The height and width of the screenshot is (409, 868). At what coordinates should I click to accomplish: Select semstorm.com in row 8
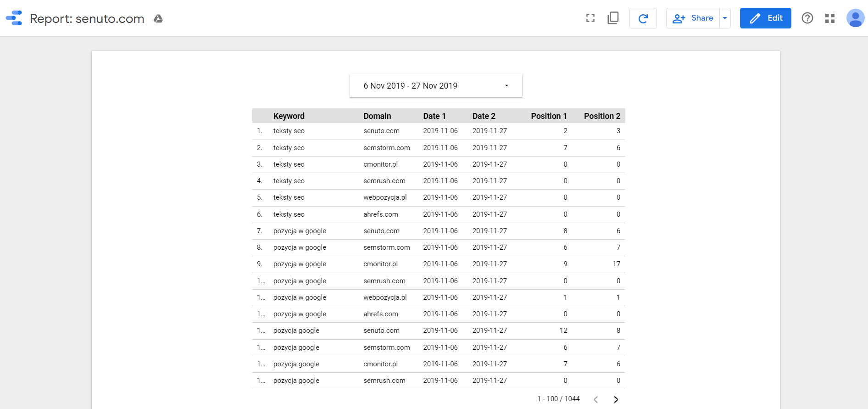coord(387,247)
